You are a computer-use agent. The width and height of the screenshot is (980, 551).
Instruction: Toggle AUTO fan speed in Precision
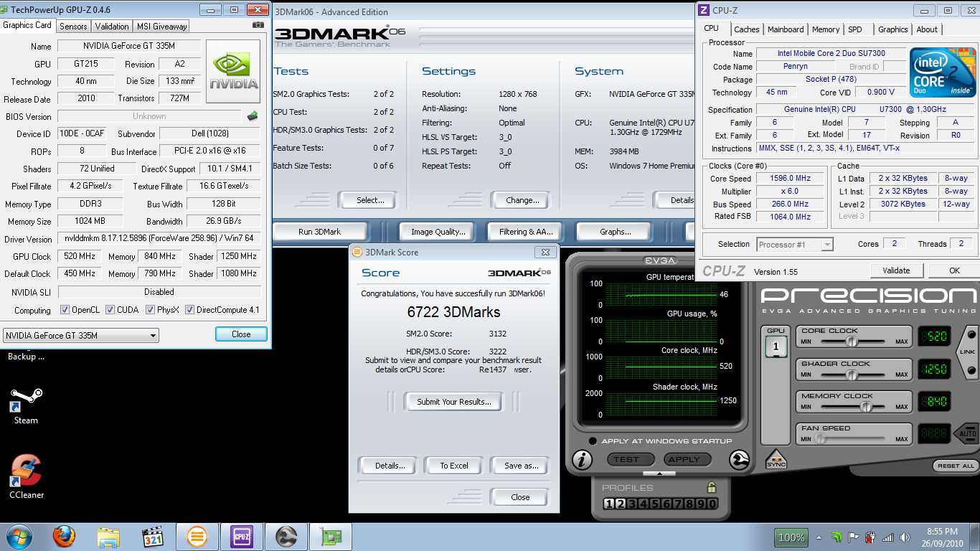pyautogui.click(x=965, y=433)
